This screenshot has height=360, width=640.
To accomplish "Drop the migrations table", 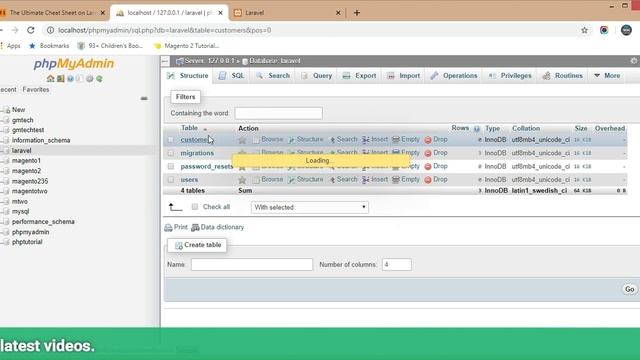I will (436, 153).
